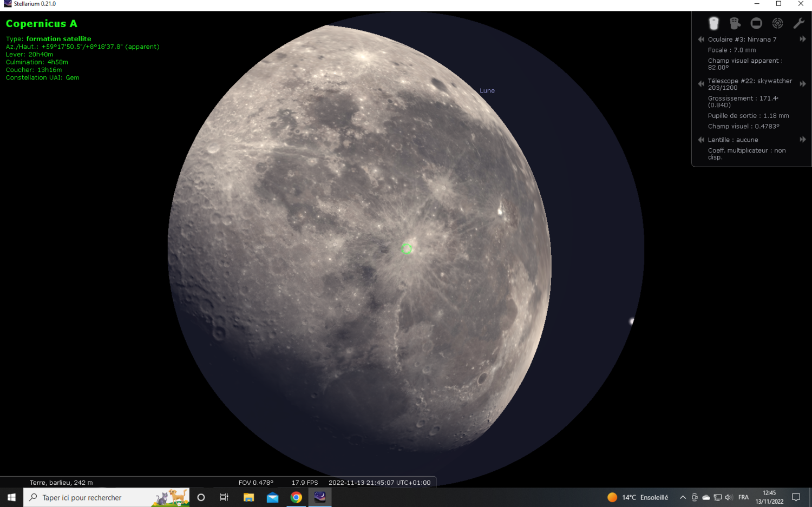Open Oculars settings with the wrench icon

pyautogui.click(x=799, y=23)
